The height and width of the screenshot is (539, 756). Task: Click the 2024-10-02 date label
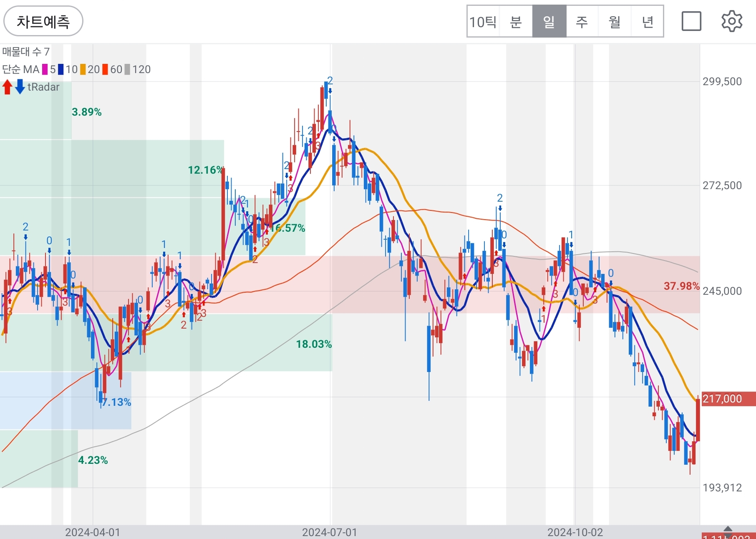575,532
